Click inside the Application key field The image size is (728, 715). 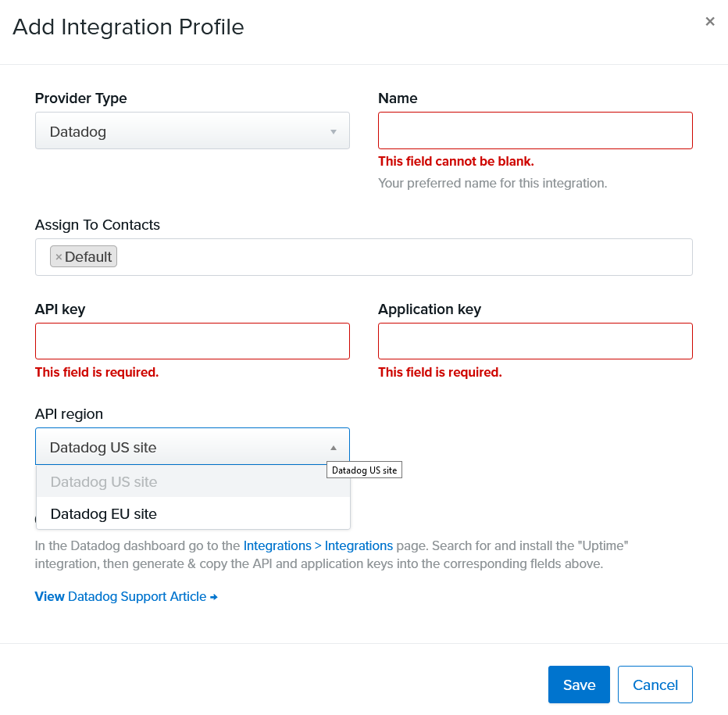(535, 341)
